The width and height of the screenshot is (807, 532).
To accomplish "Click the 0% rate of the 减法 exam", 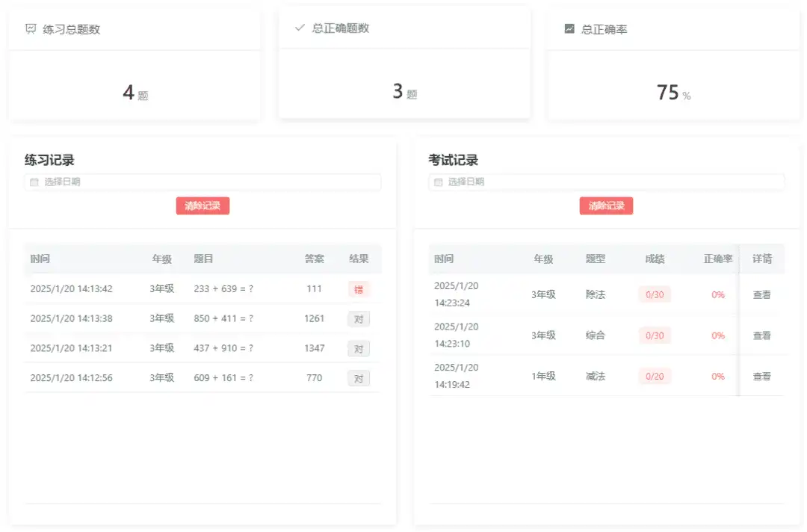I will click(718, 376).
